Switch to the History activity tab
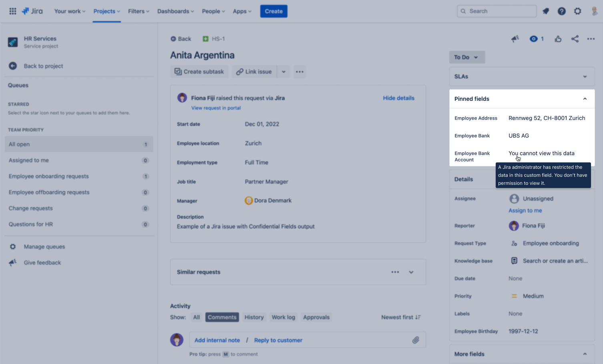603x364 pixels. pyautogui.click(x=254, y=317)
